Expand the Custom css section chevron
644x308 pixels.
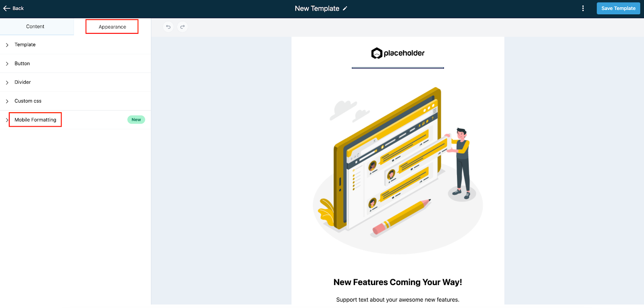pos(7,101)
